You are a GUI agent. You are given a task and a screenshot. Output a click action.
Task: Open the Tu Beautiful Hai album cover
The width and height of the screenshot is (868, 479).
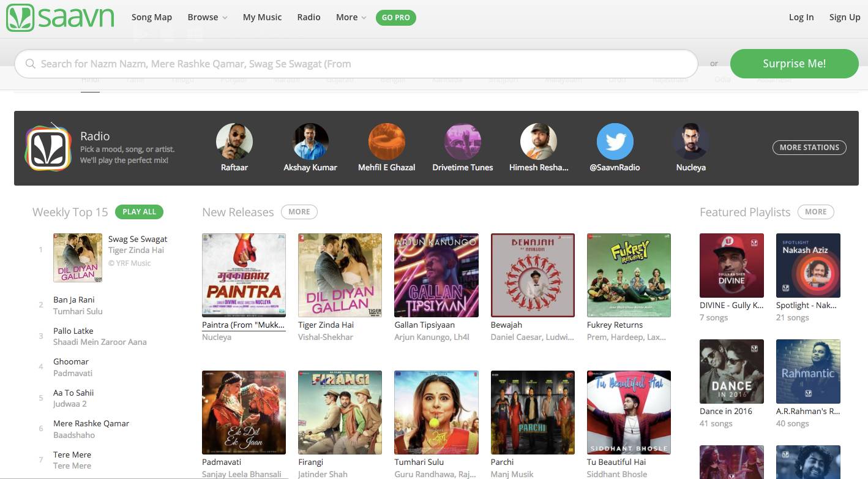(x=629, y=412)
